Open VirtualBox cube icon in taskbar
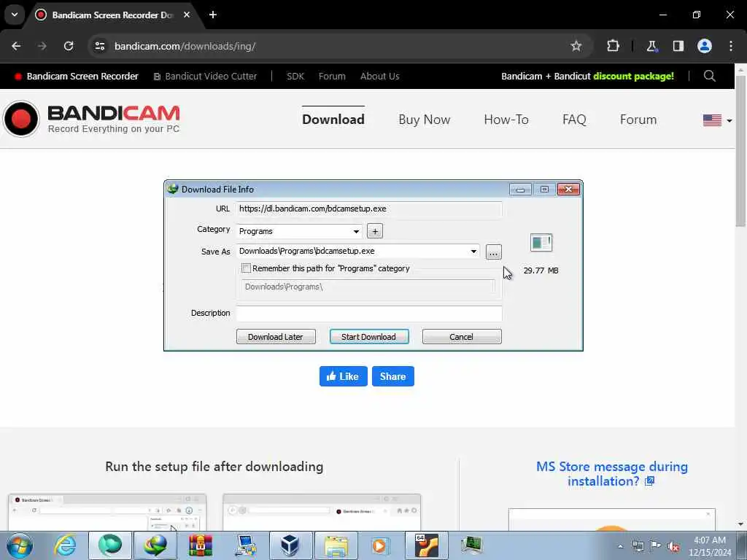 tap(290, 545)
